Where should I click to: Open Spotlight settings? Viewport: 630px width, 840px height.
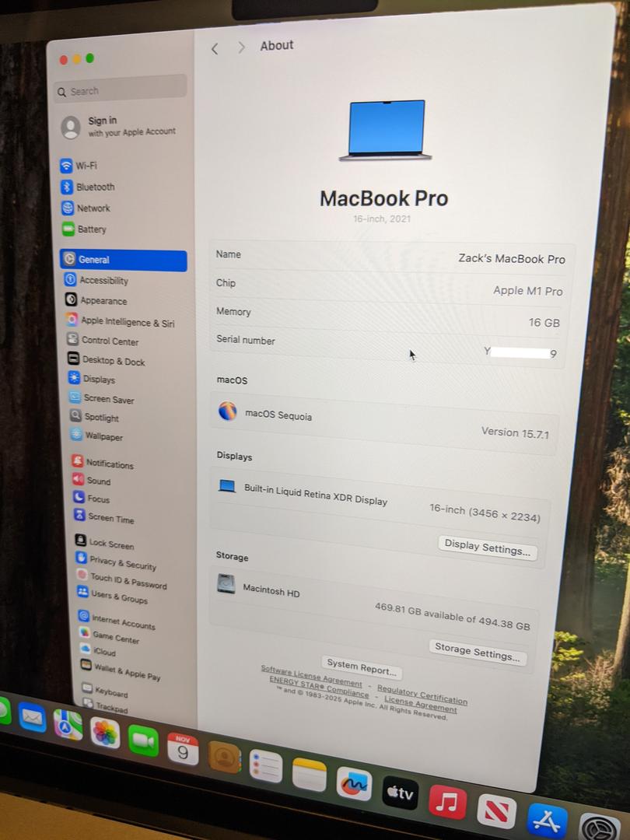click(95, 418)
